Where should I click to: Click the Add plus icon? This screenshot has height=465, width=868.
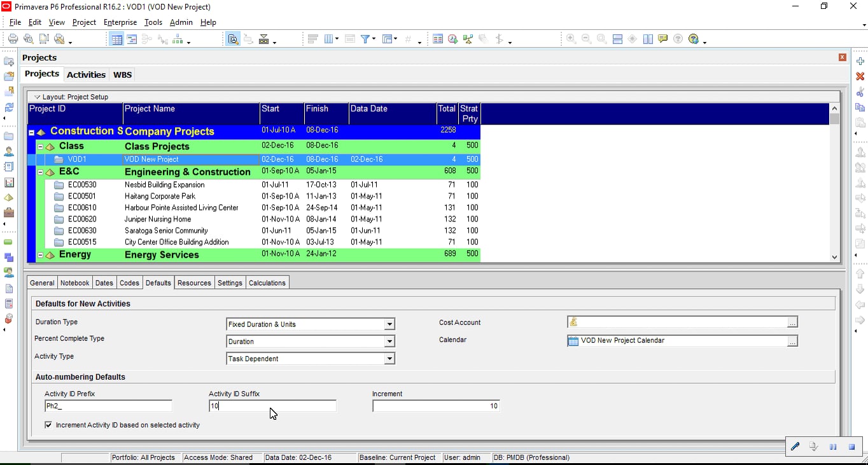click(860, 61)
